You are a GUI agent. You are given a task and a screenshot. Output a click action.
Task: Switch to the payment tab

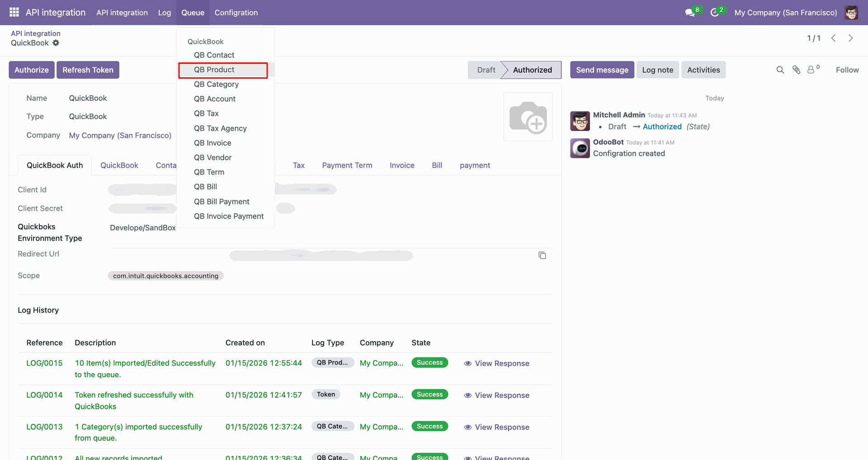475,166
